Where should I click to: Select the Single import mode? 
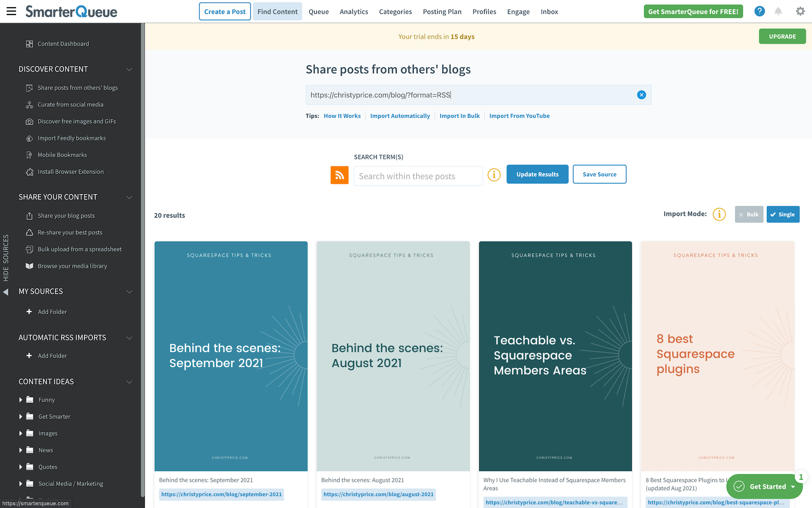coord(783,215)
